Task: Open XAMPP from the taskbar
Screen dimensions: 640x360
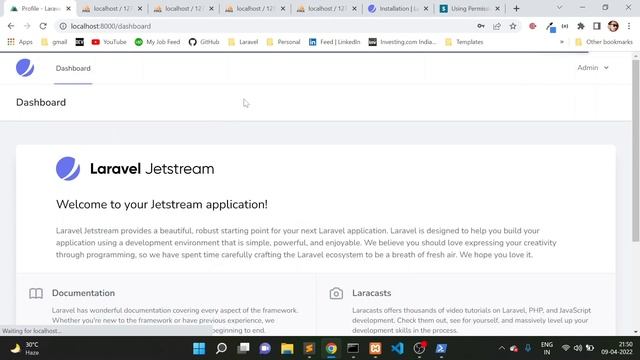Action: tap(375, 348)
